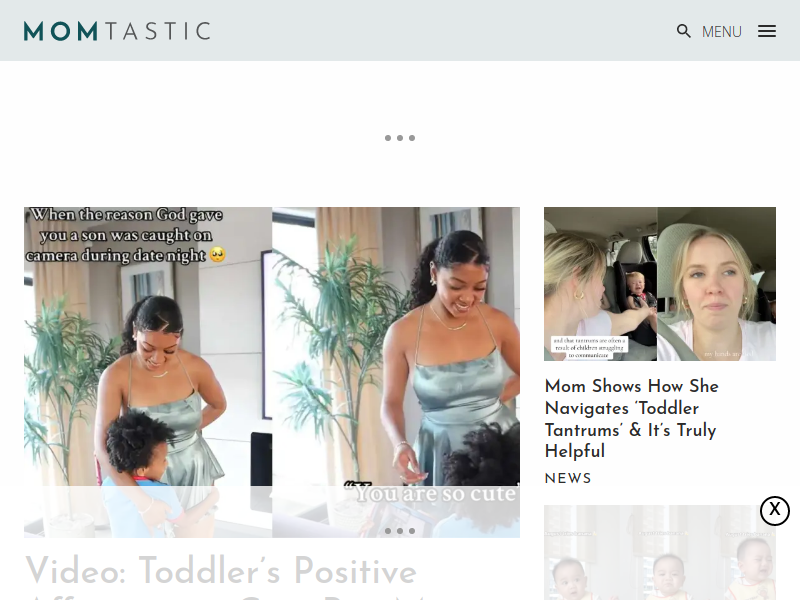Viewport: 800px width, 600px height.
Task: Close the overlay ad with X
Action: [x=774, y=510]
